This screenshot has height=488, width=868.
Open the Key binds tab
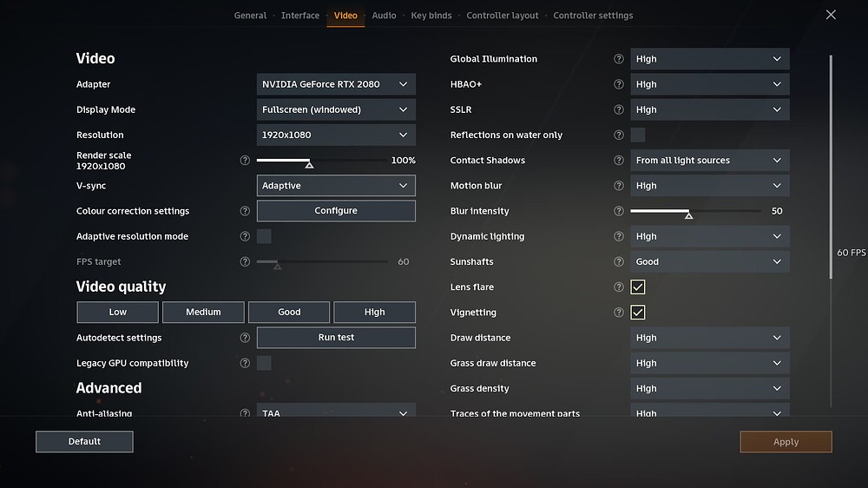tap(431, 16)
